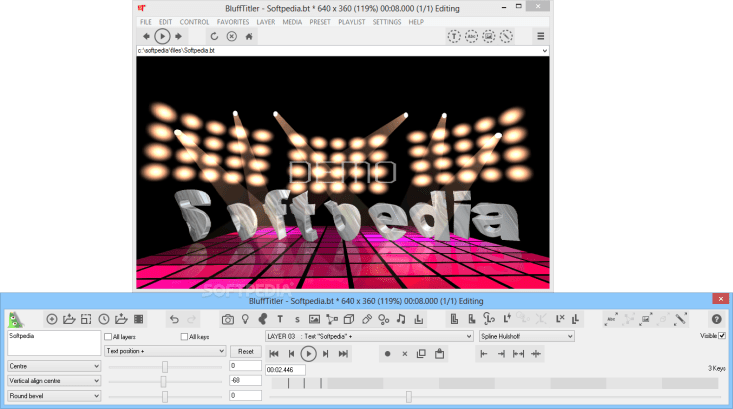Click the previous show left arrow

click(146, 36)
